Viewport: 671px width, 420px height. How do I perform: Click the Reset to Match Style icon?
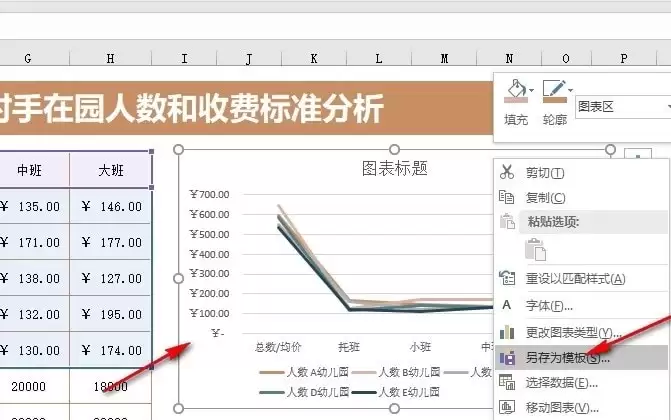click(507, 278)
